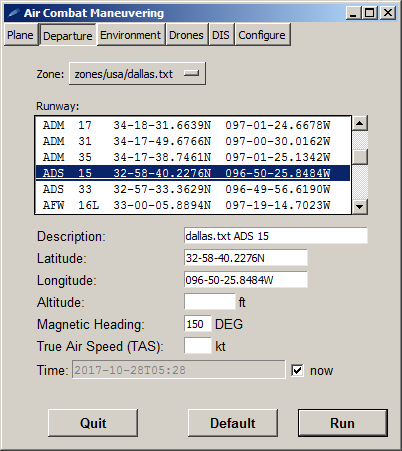Click the True Air Speed field

point(198,346)
